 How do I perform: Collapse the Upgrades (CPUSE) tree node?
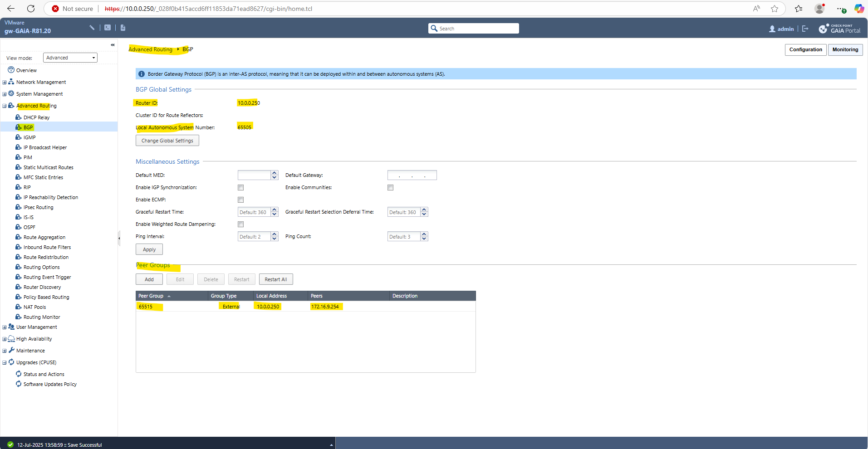[x=5, y=363]
